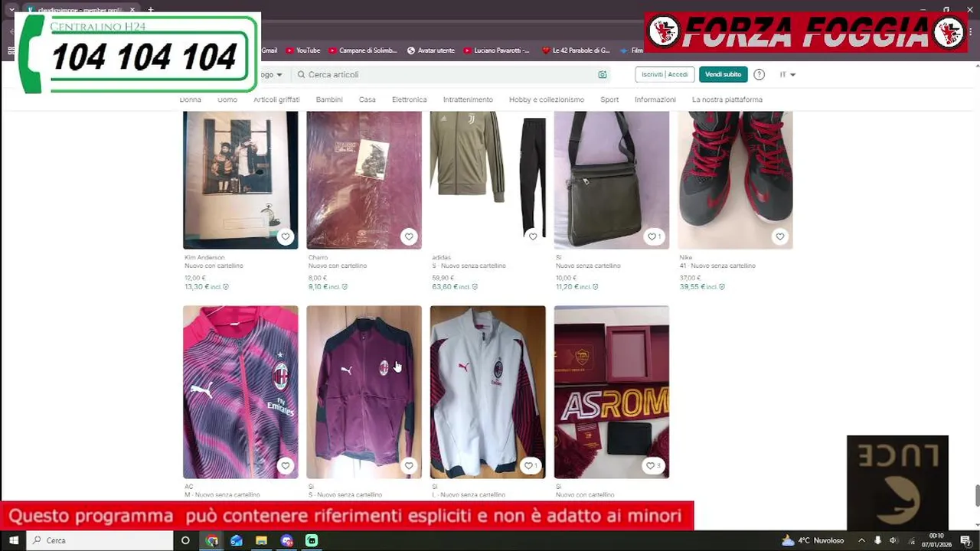Heart the maroon AC Milan jacket
This screenshot has height=551, width=980.
click(409, 465)
